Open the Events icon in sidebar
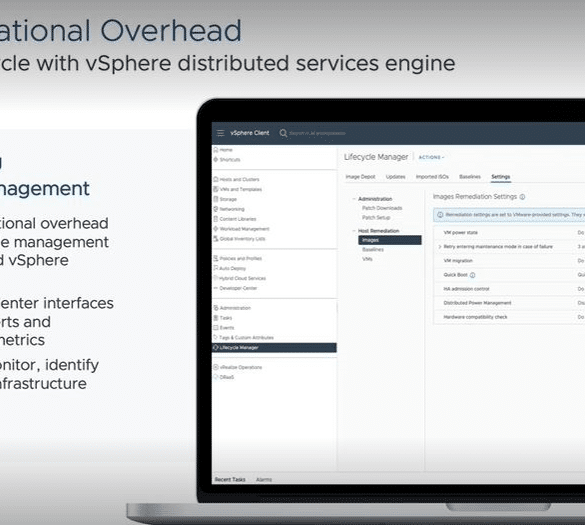Screen dimensions: 585x525 (x=216, y=328)
